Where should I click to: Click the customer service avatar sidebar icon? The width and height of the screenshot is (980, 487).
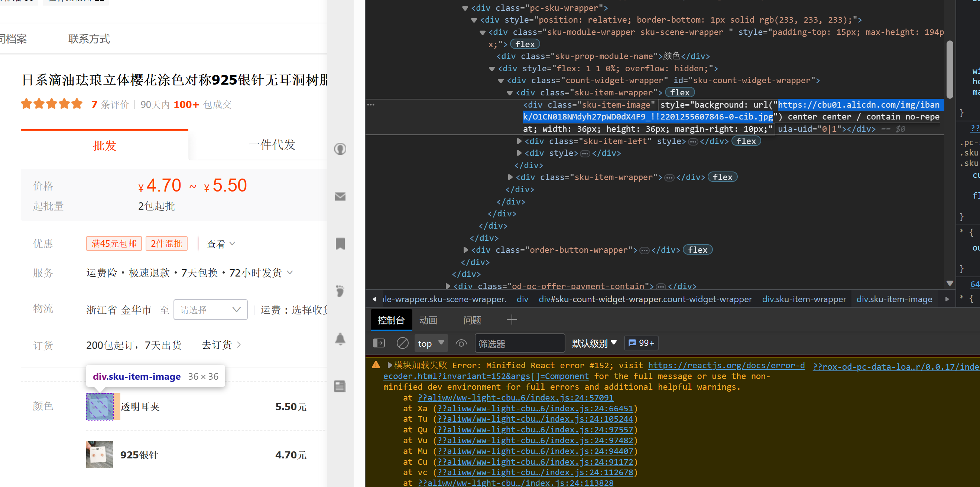pos(340,148)
